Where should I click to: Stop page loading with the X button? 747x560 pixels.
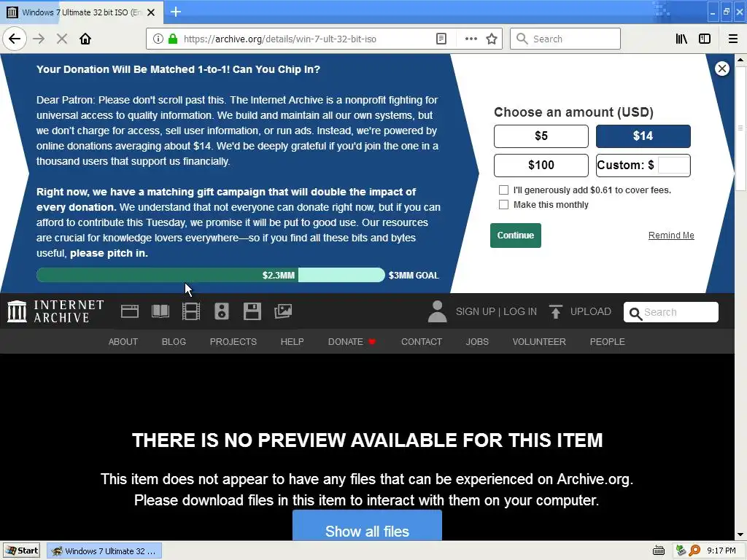point(62,39)
